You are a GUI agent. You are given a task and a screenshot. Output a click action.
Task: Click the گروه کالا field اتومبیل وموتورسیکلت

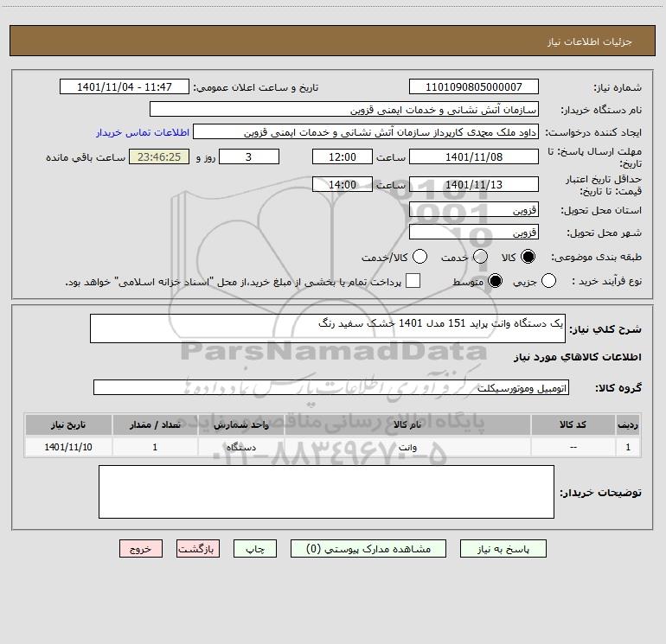[x=331, y=387]
